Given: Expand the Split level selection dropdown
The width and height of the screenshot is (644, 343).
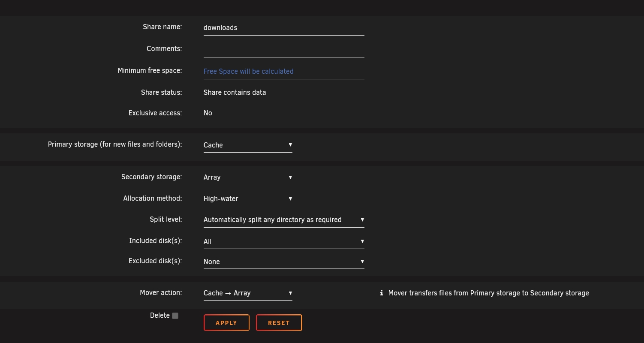Looking at the screenshot, I should [x=283, y=220].
